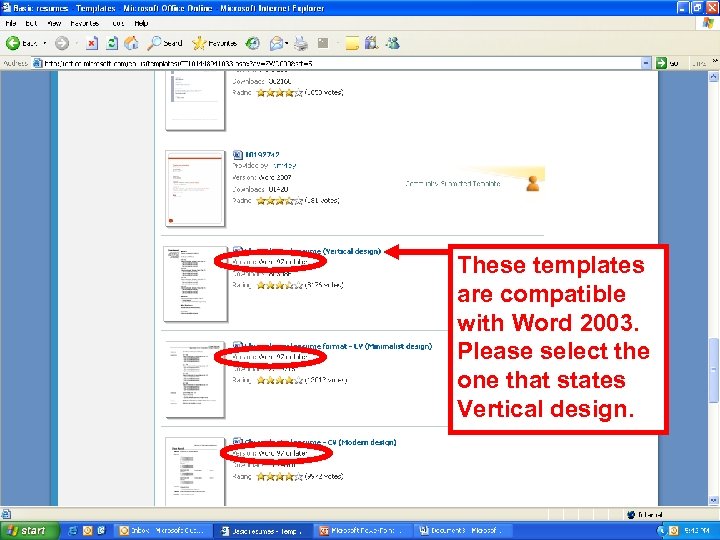Click the yellow note toolbar icon
The image size is (720, 540).
point(352,43)
